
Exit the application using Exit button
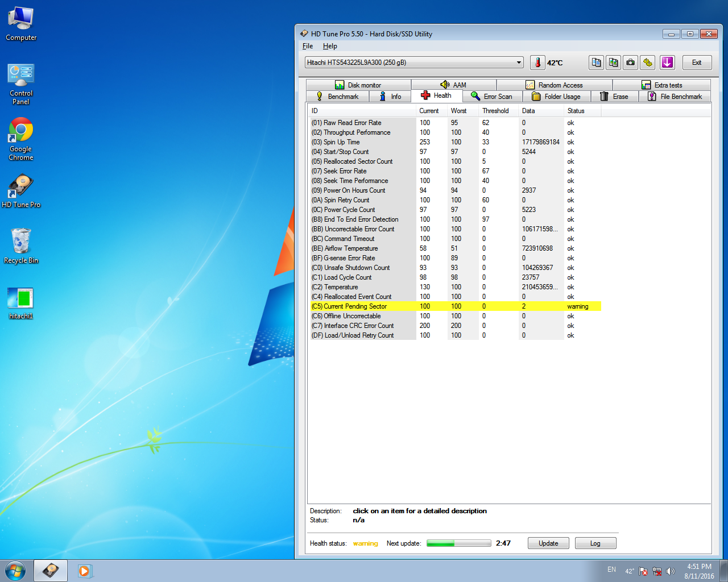pyautogui.click(x=696, y=63)
